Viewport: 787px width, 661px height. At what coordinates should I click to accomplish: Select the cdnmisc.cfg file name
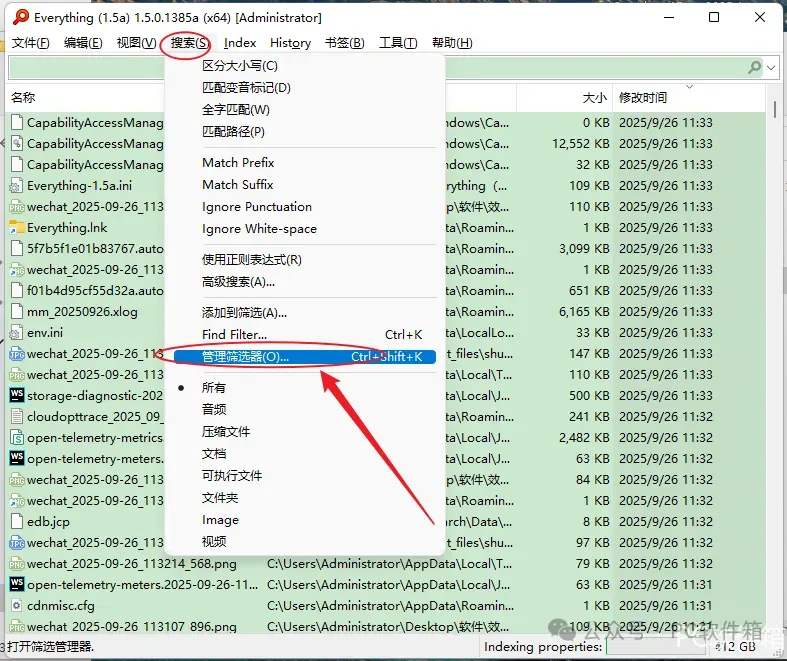tap(61, 606)
